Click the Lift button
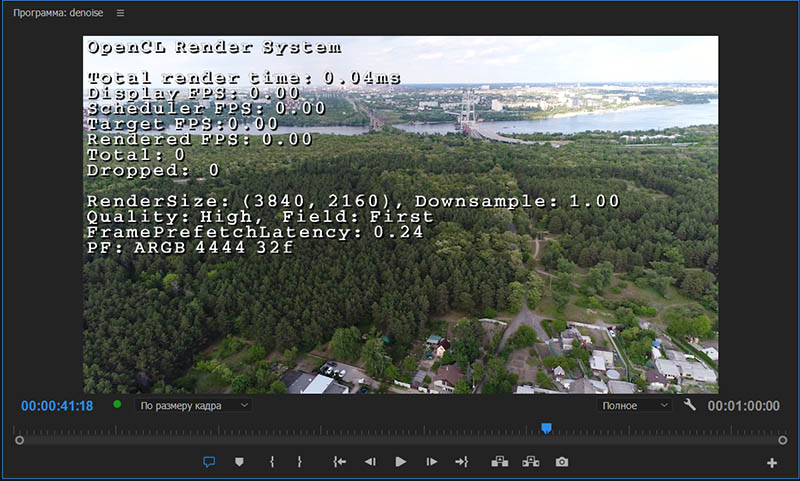 pos(499,462)
